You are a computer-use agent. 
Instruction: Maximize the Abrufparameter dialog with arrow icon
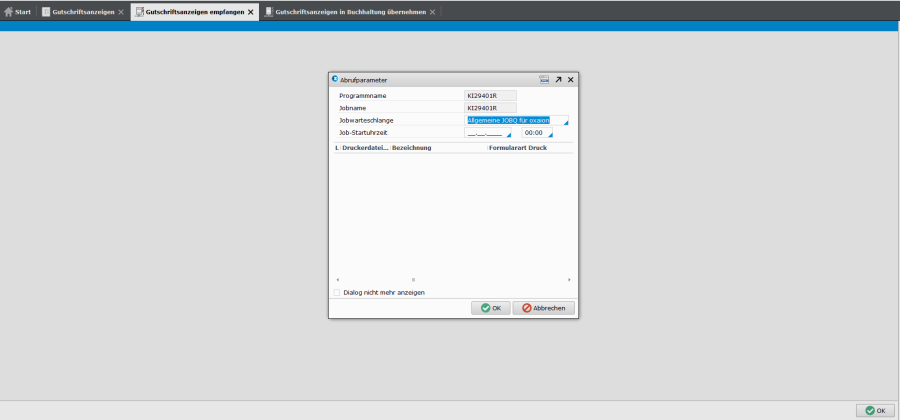(558, 79)
